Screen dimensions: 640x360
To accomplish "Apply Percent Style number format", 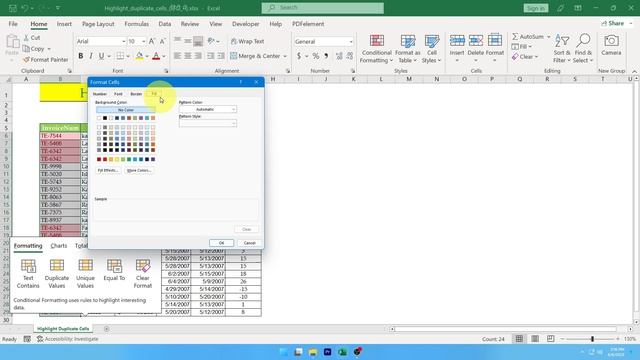I will tap(316, 56).
